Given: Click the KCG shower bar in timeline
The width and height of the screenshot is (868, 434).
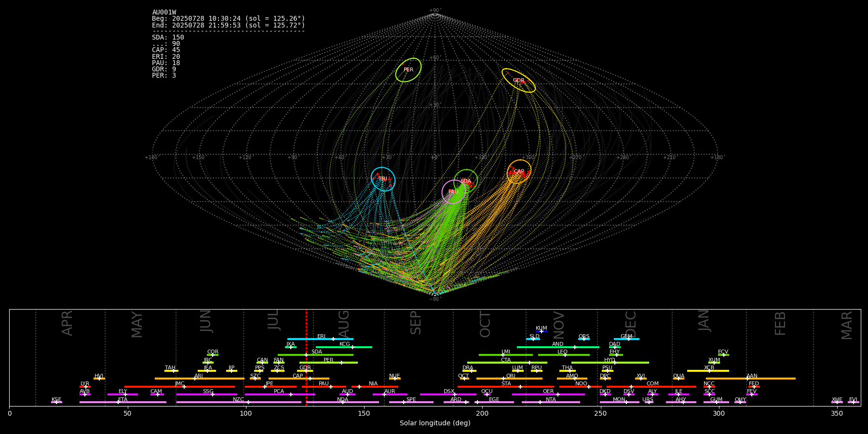Looking at the screenshot, I should pos(344,347).
